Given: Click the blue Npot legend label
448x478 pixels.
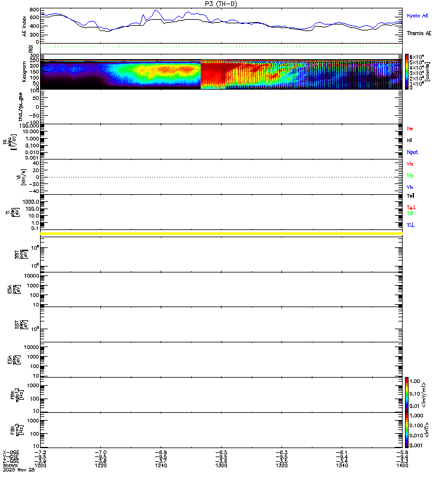Looking at the screenshot, I should [x=412, y=152].
